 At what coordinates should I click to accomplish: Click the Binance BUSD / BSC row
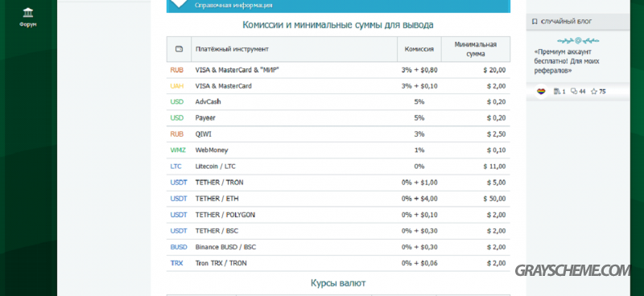[338, 247]
